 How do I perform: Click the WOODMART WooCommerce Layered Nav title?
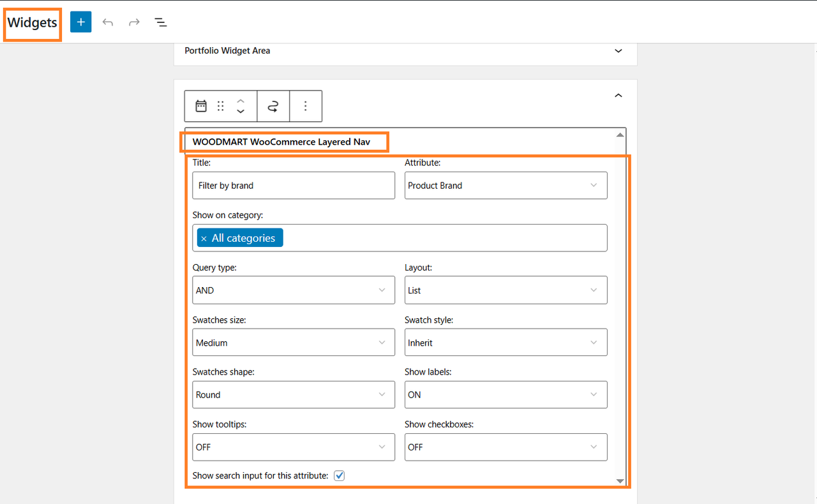click(x=281, y=142)
